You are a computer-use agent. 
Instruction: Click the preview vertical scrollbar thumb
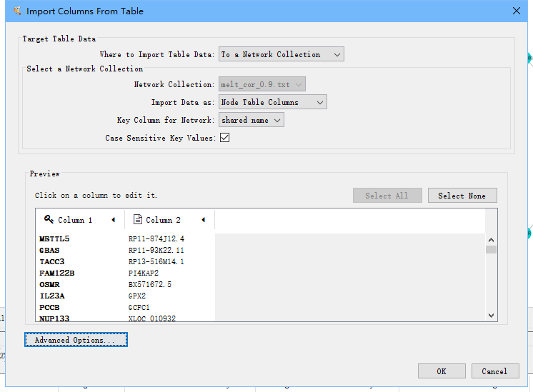pyautogui.click(x=491, y=250)
